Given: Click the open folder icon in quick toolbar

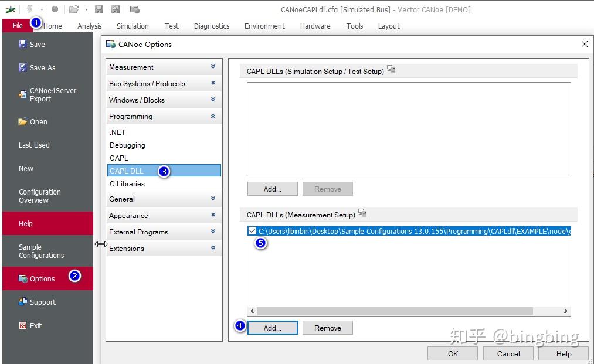Looking at the screenshot, I should 74,9.
